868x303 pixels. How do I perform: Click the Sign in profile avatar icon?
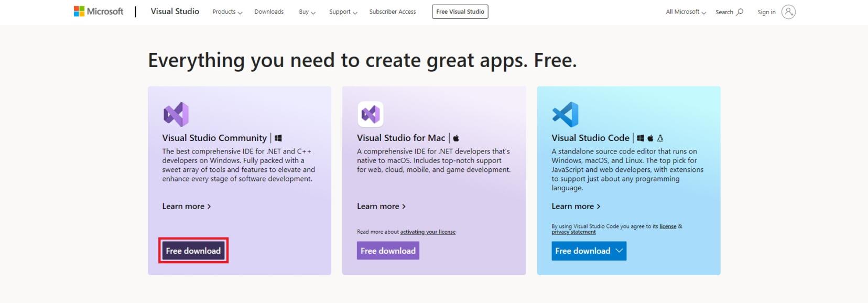pos(788,12)
